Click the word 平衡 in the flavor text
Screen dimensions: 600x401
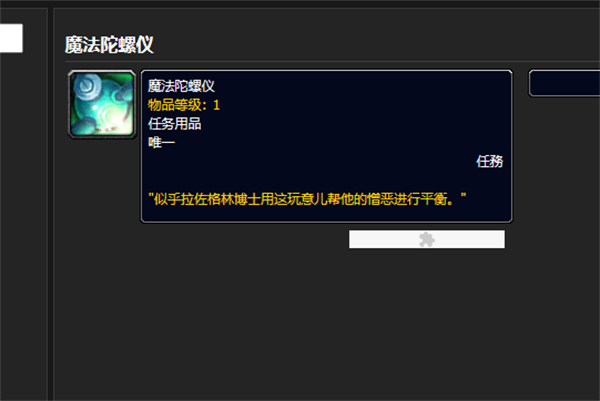pos(434,199)
